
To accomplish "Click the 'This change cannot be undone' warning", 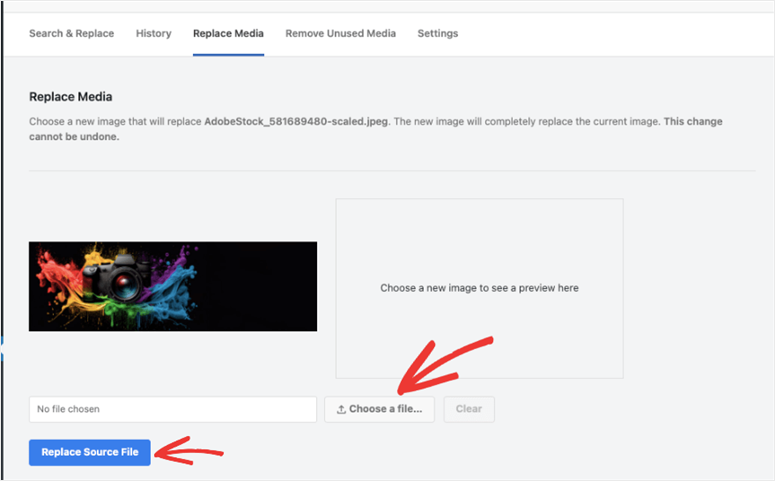I will click(x=692, y=122).
